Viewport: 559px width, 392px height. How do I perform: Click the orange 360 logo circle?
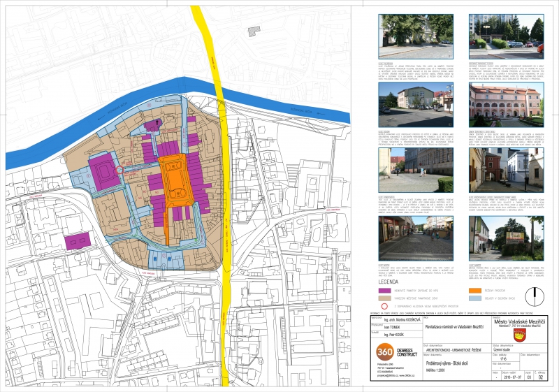tap(385, 352)
